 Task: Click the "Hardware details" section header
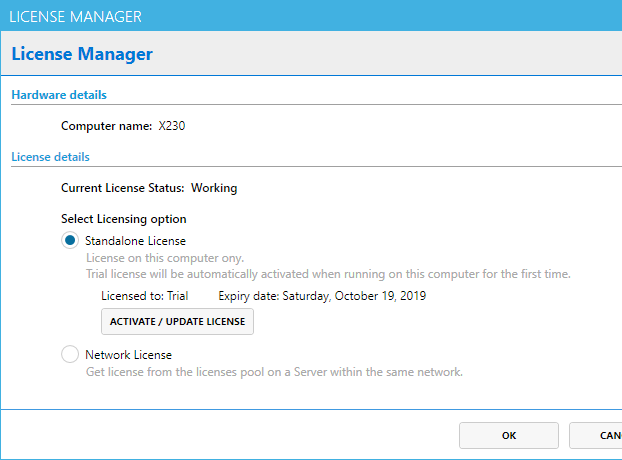click(59, 95)
